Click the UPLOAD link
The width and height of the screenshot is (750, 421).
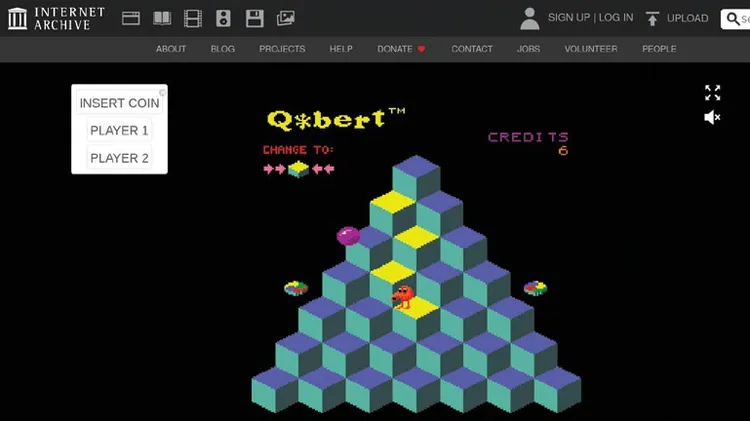[687, 18]
